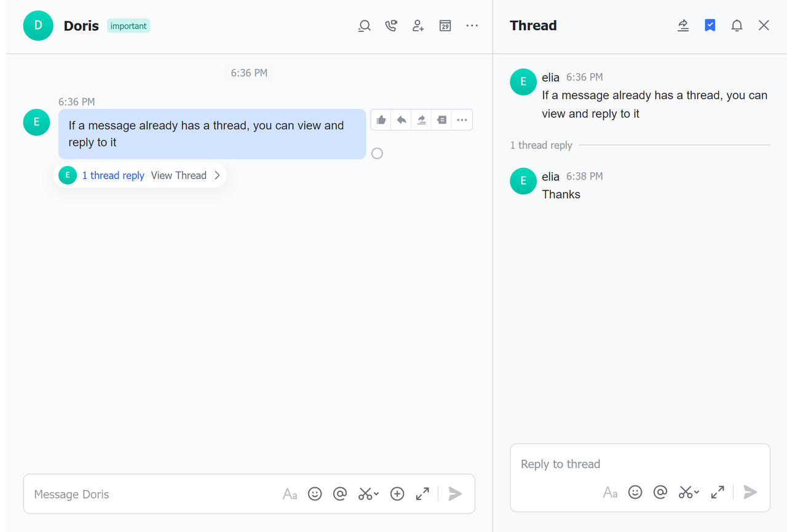Forward the message from hover toolbar
This screenshot has width=787, height=532.
(x=422, y=120)
